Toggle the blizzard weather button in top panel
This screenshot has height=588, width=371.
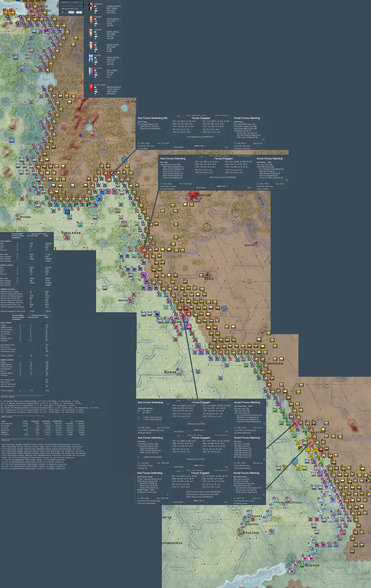point(71,12)
